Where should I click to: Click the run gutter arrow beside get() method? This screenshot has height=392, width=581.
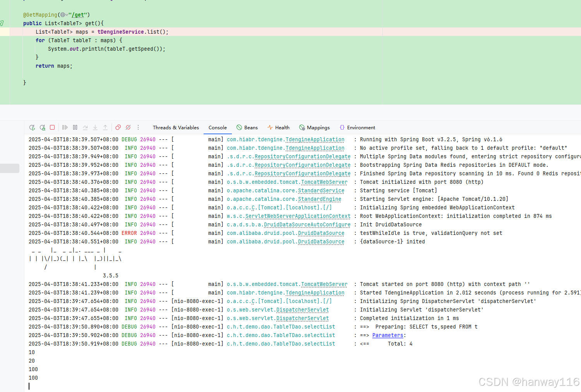click(2, 23)
